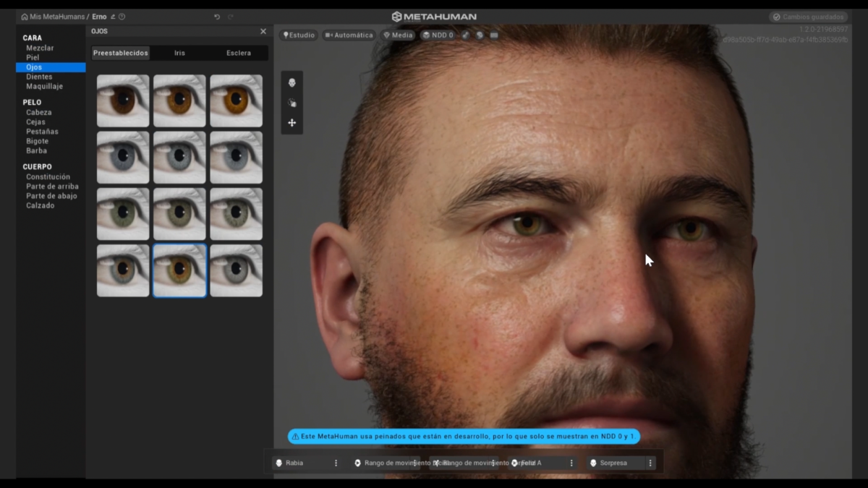868x488 pixels.
Task: Open the NDD 0 level dropdown
Action: click(438, 35)
